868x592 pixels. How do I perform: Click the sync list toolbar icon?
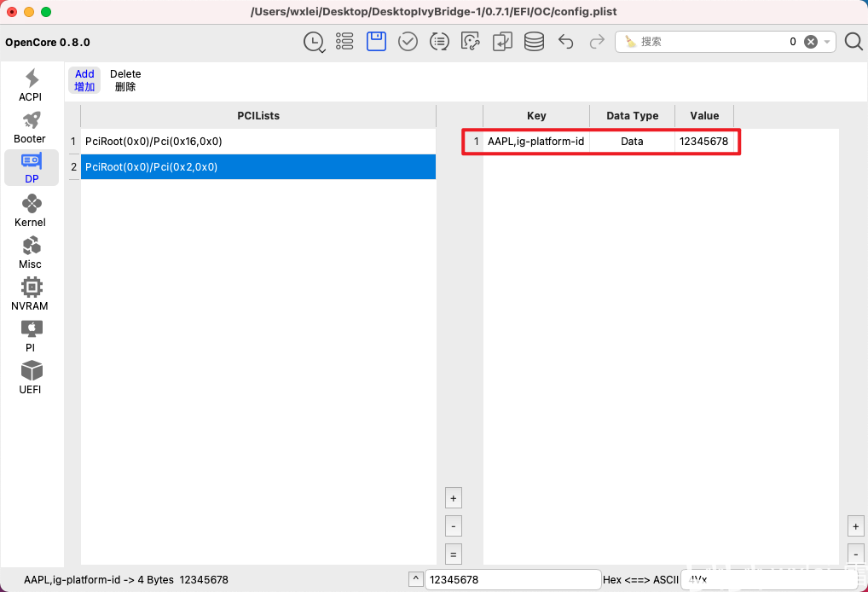[x=439, y=42]
